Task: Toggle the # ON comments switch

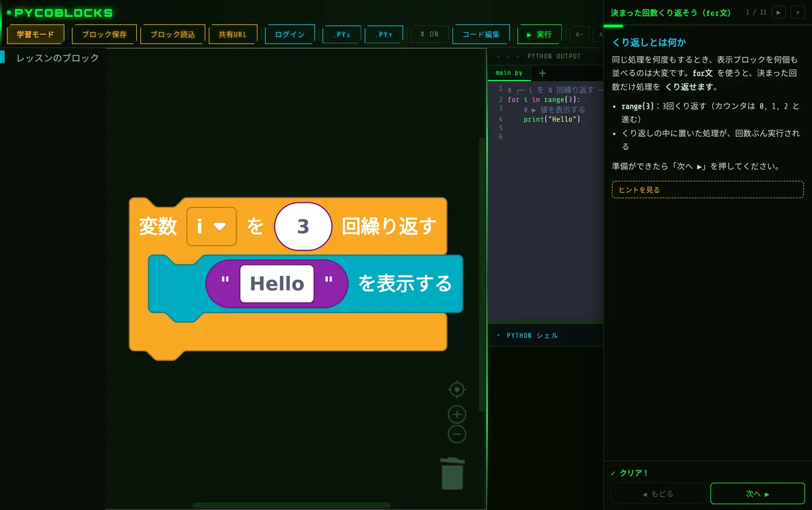Action: 430,34
